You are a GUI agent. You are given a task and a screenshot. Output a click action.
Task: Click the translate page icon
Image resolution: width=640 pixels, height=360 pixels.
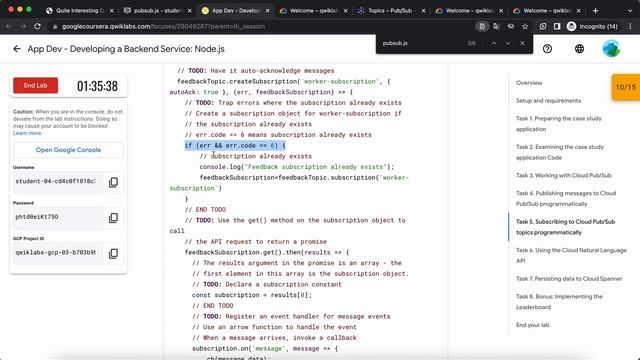coord(496,27)
